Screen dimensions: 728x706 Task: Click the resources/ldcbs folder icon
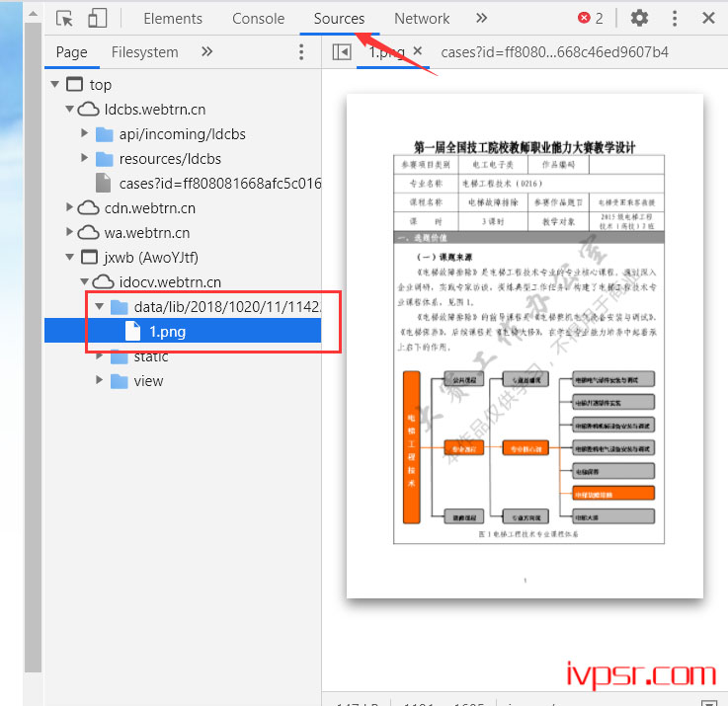(105, 159)
